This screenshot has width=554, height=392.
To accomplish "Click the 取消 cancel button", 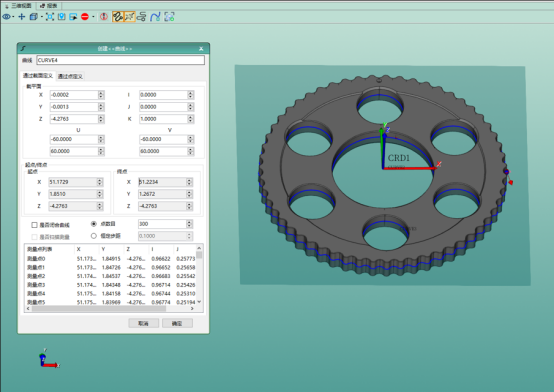I will pyautogui.click(x=143, y=323).
